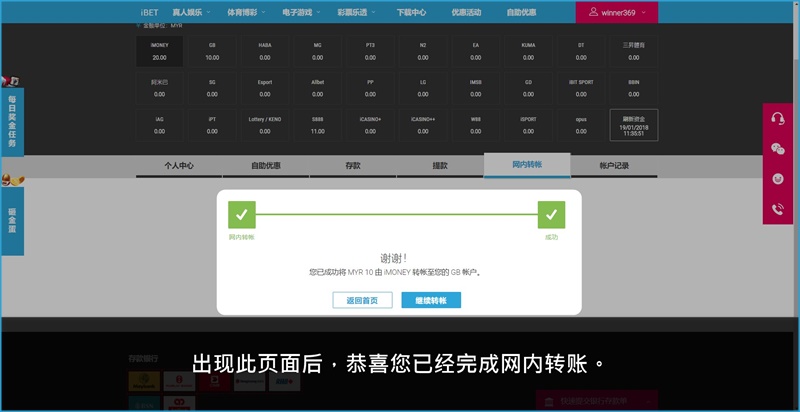
Task: Select the iCASINO+ wallet tile
Action: pos(370,125)
